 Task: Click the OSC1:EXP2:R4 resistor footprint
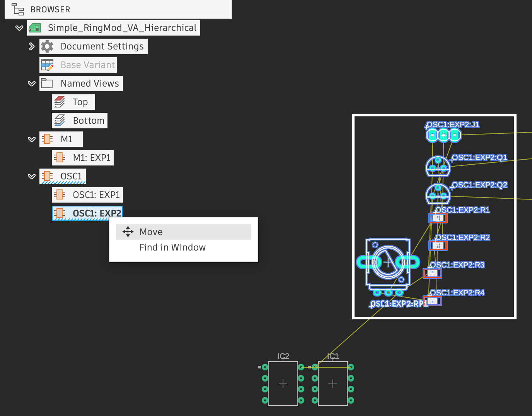[433, 301]
